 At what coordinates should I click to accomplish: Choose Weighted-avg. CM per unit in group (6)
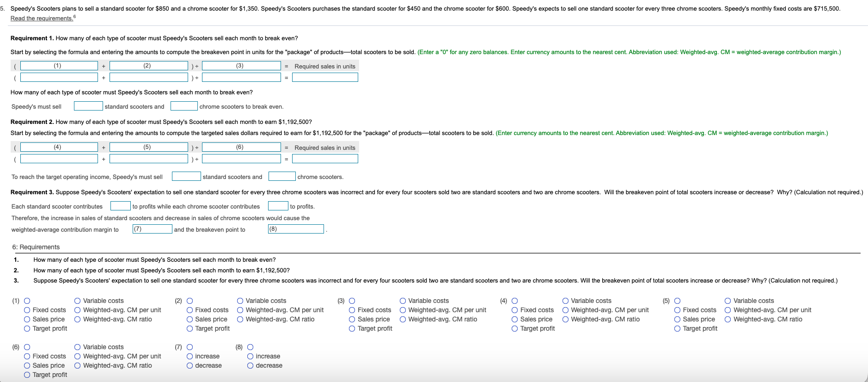[x=78, y=357]
